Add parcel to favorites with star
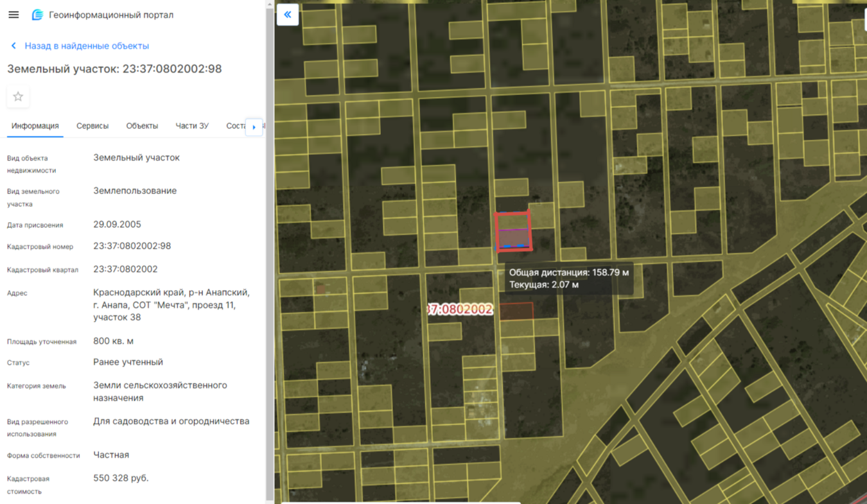The width and height of the screenshot is (867, 504). (x=18, y=96)
